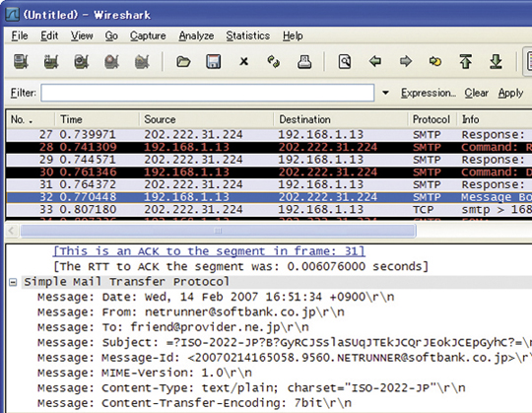Print packets with printer icon
The height and width of the screenshot is (413, 532).
point(304,62)
